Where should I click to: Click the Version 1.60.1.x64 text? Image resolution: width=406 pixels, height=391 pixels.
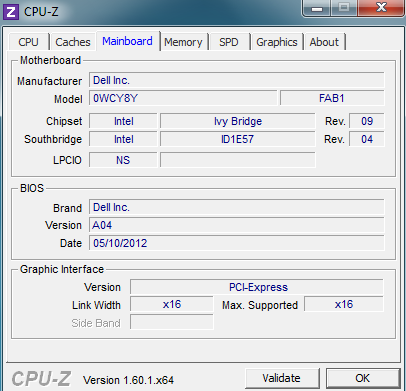pyautogui.click(x=129, y=380)
